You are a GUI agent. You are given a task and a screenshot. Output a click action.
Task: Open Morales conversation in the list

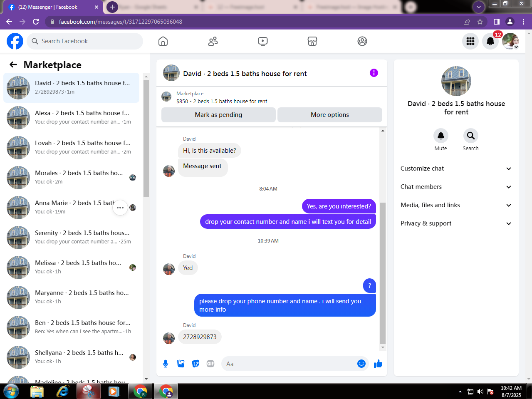tap(71, 178)
